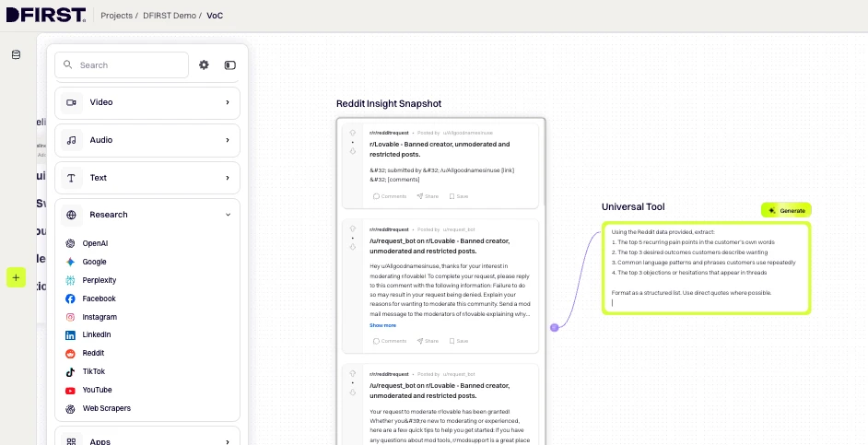This screenshot has width=868, height=445.
Task: Click the Research category row label
Action: [109, 215]
